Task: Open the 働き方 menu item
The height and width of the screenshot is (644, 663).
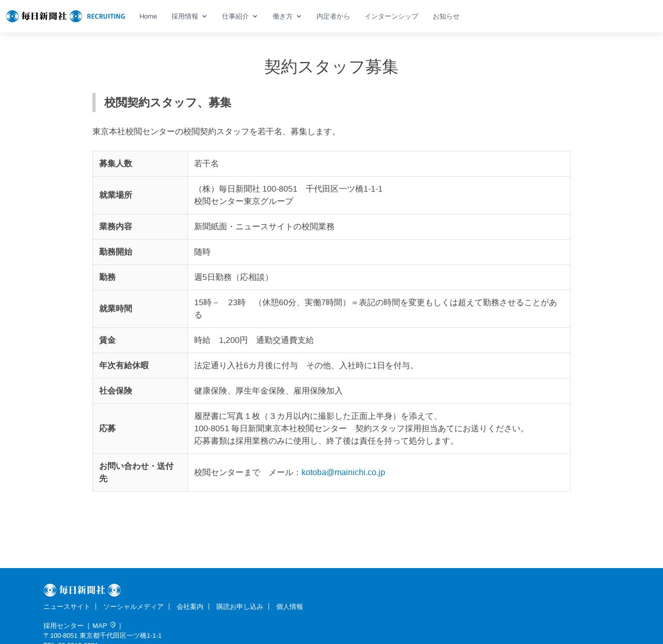Action: click(282, 17)
